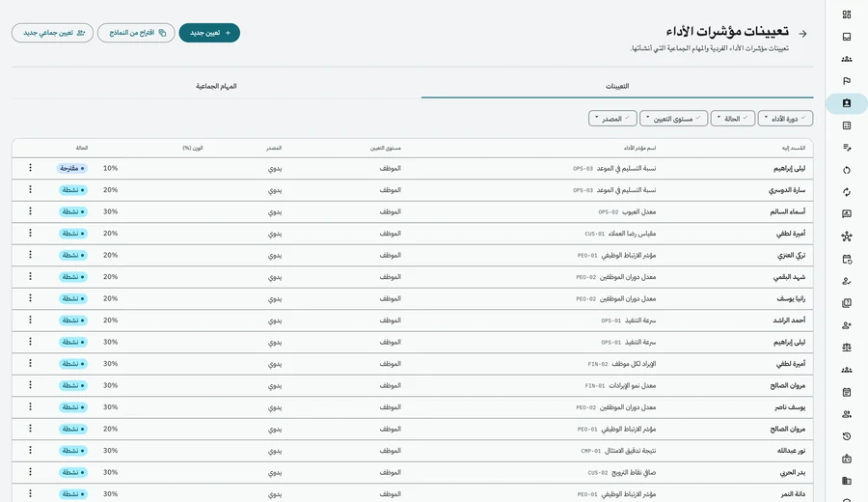This screenshot has height=502, width=868.
Task: Click الموظف level in تركي العنزي row
Action: (391, 255)
